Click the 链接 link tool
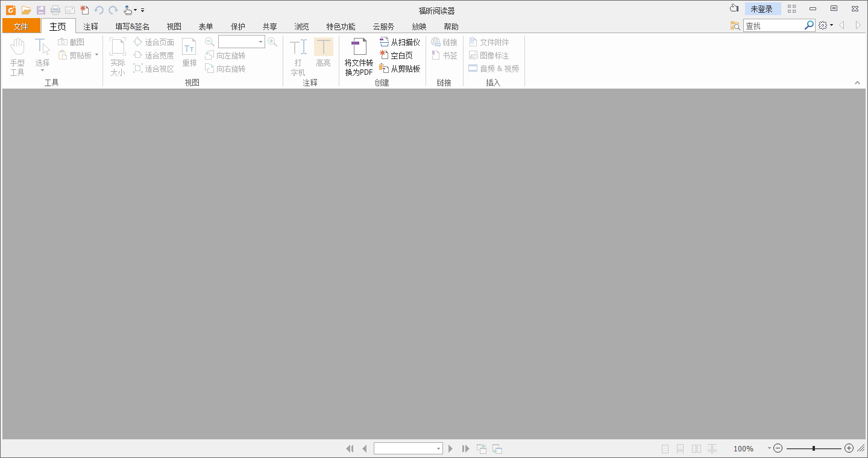Image resolution: width=868 pixels, height=458 pixels. [444, 42]
